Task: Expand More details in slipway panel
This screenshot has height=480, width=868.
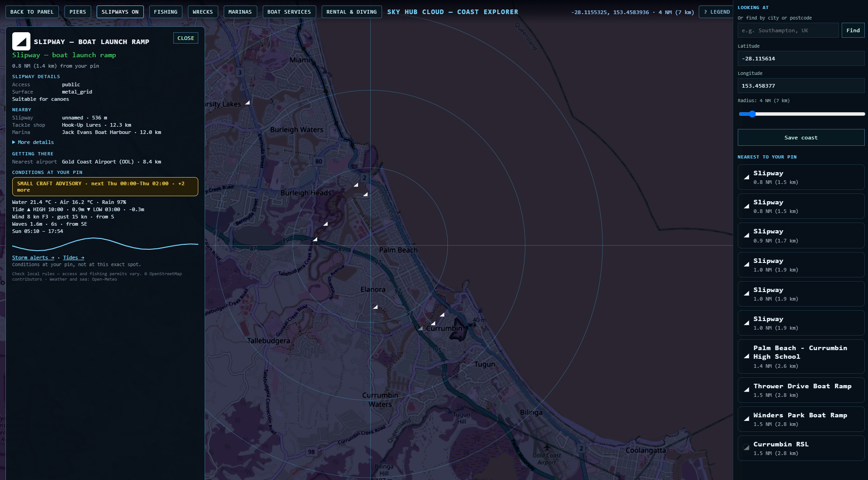Action: [x=33, y=142]
